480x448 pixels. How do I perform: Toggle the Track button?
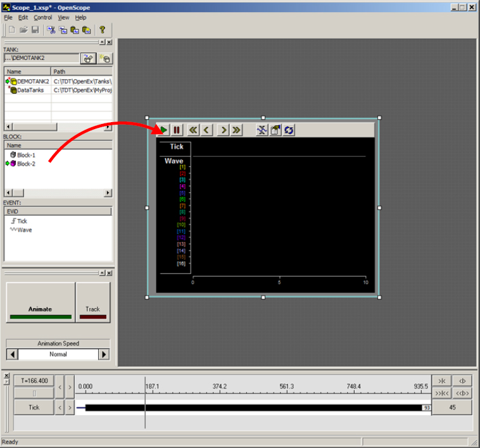pyautogui.click(x=92, y=299)
